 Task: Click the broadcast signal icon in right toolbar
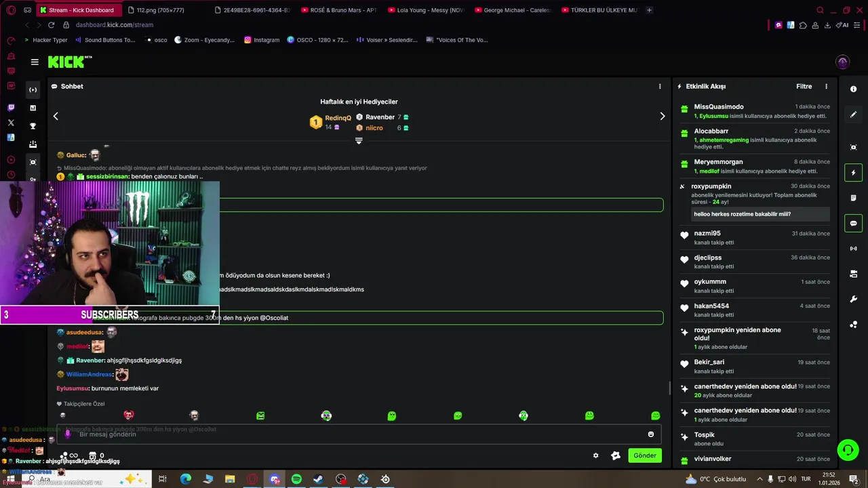[853, 249]
